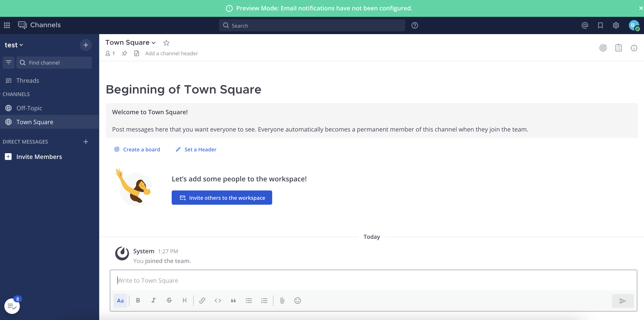644x320 pixels.
Task: Open the workspace switcher grid menu
Action: click(x=7, y=25)
